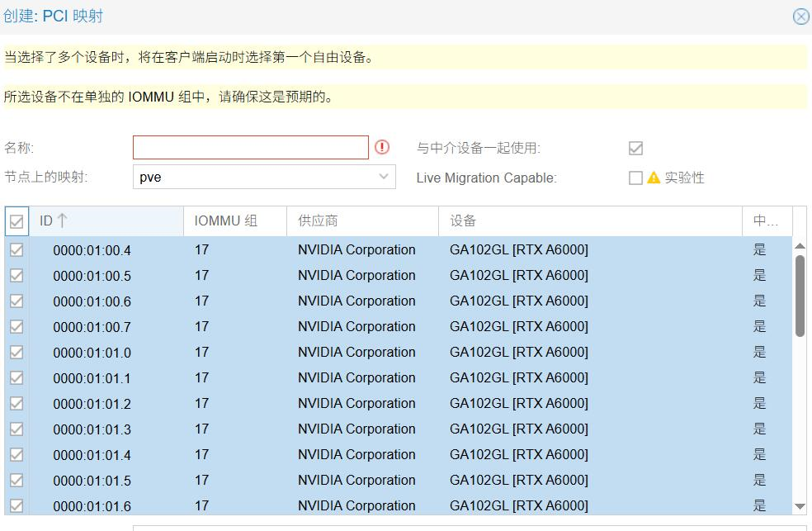The height and width of the screenshot is (531, 812).
Task: Select ID text 0000:01:00.7
Action: 92,327
